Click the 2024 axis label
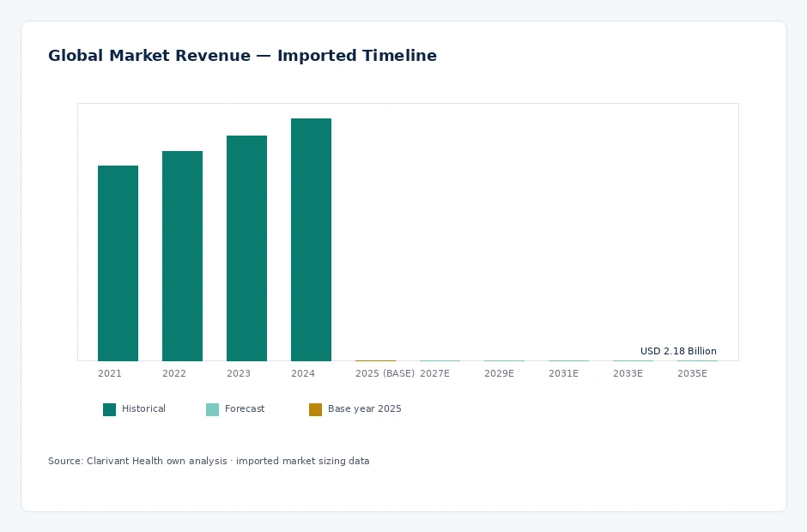The image size is (807, 532). click(x=302, y=373)
